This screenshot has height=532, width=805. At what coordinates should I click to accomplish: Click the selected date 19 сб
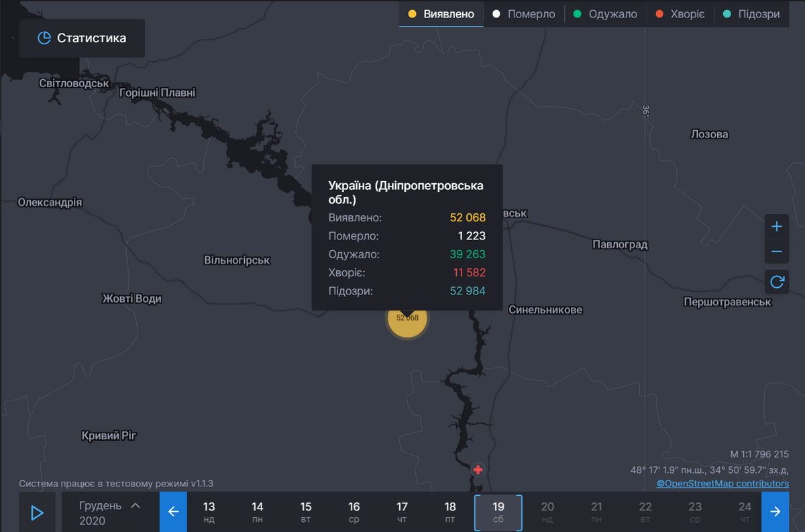(x=498, y=512)
